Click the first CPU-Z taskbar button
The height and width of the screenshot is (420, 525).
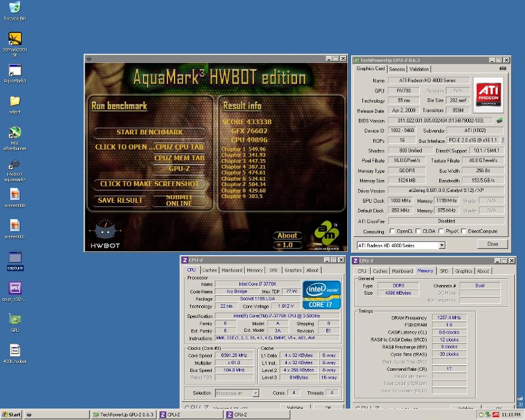191,415
